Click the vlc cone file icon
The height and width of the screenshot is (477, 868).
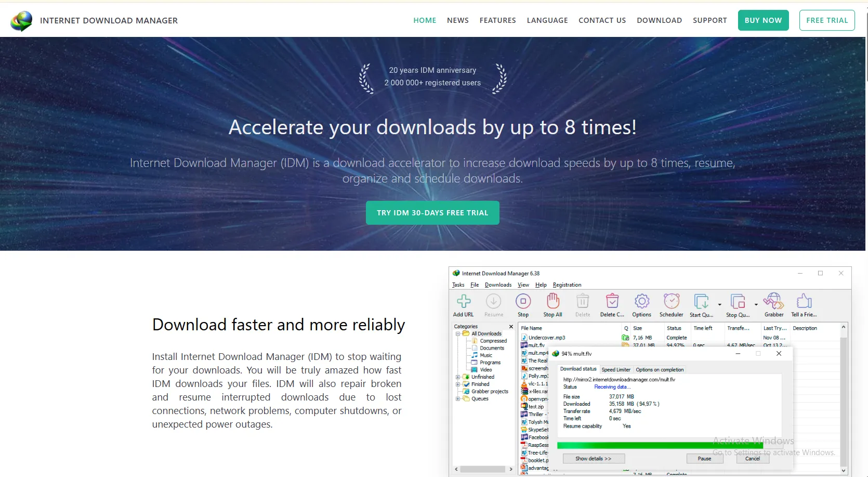524,383
